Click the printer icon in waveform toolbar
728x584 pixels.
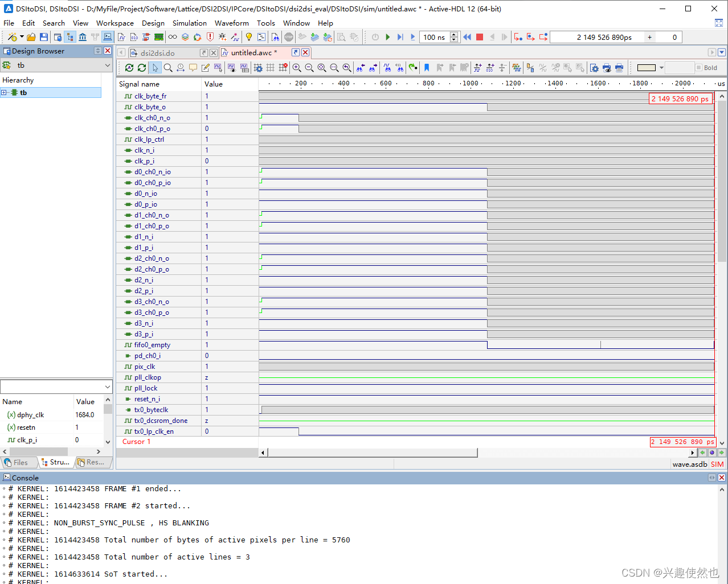[x=619, y=68]
